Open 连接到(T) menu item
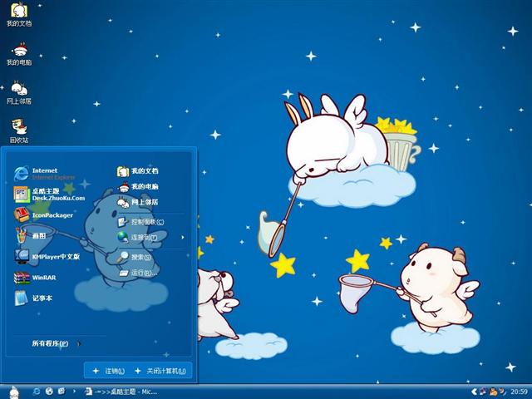The image size is (532, 399). coord(137,238)
